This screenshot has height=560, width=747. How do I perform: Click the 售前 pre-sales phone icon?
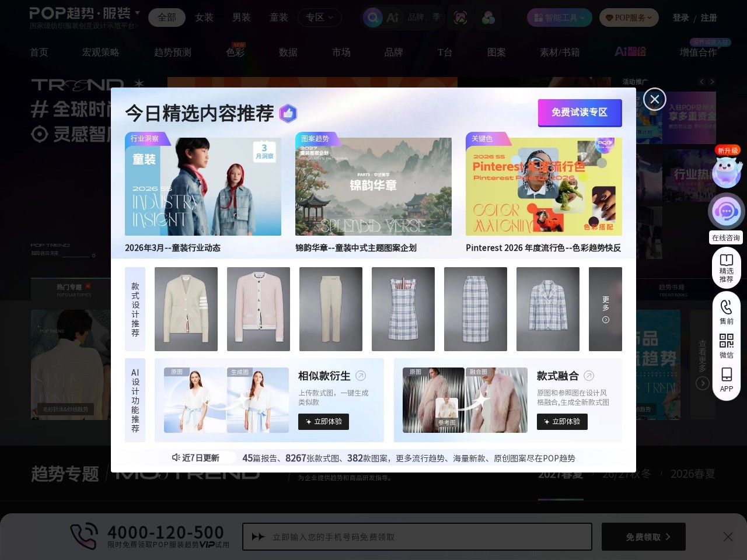[x=727, y=306]
